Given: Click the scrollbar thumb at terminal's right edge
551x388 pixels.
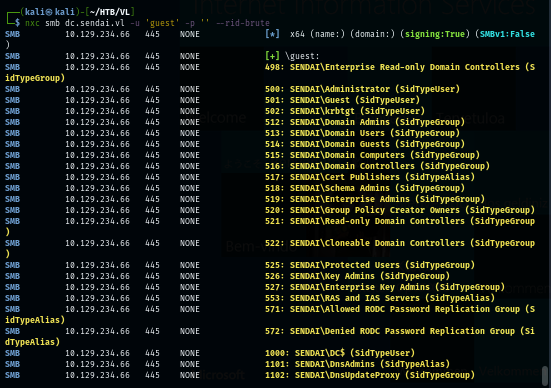Looking at the screenshot, I should coord(545,376).
